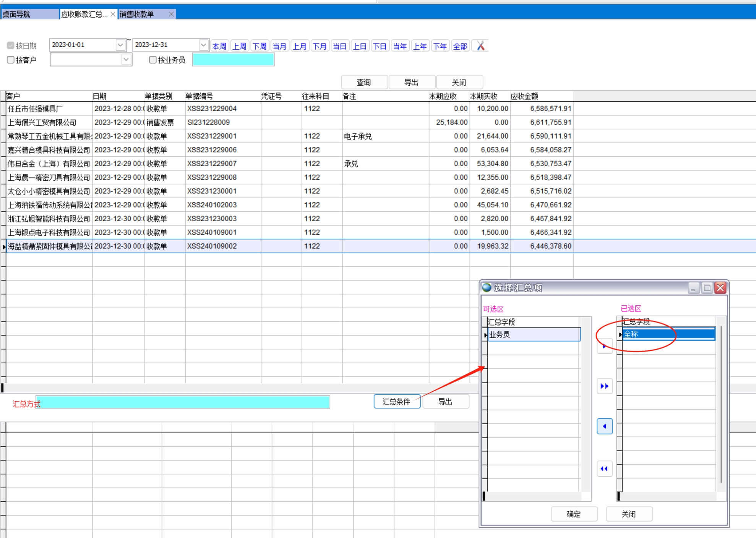
Task: Click the clear filter scissors icon
Action: click(480, 46)
